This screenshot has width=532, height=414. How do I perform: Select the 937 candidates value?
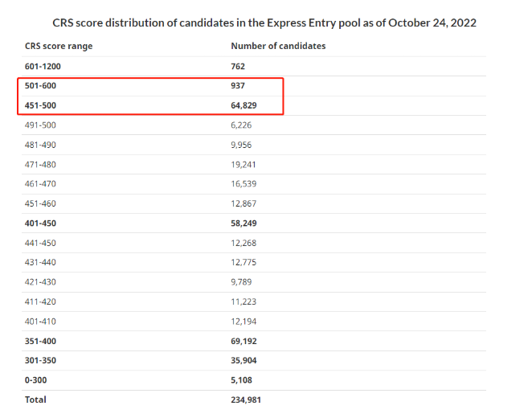tap(238, 85)
